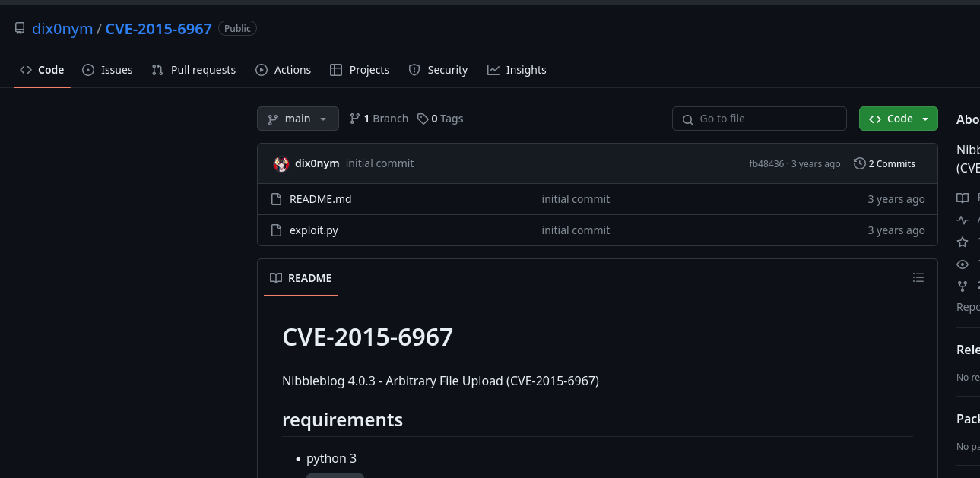Open the CVE-2015-6967 repository link

tap(158, 29)
